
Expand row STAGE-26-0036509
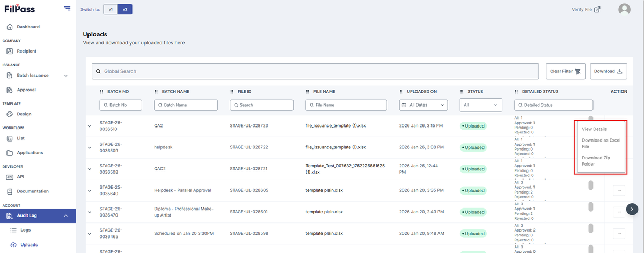tap(90, 147)
